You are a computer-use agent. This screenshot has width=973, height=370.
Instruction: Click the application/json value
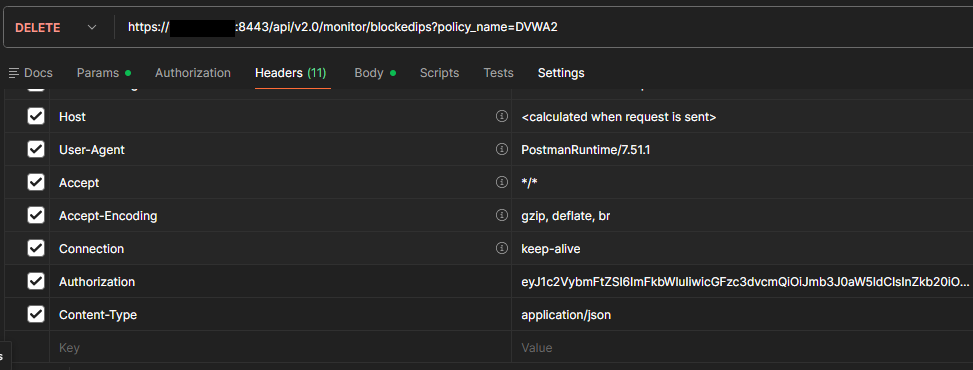566,315
